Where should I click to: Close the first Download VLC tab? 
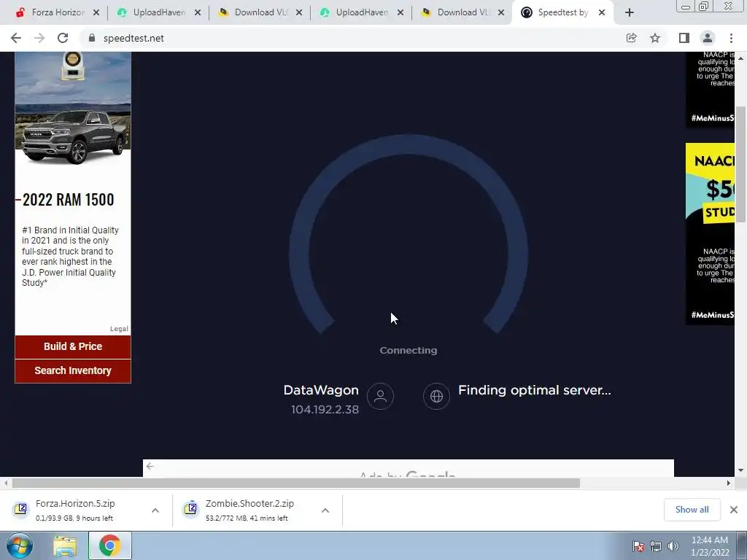[x=299, y=13]
